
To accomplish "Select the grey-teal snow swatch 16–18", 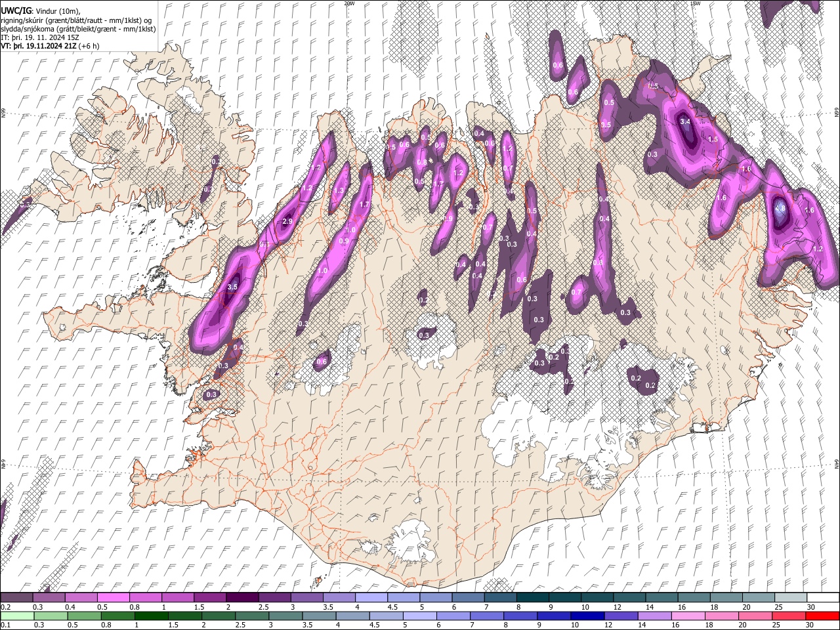I will pos(694,597).
